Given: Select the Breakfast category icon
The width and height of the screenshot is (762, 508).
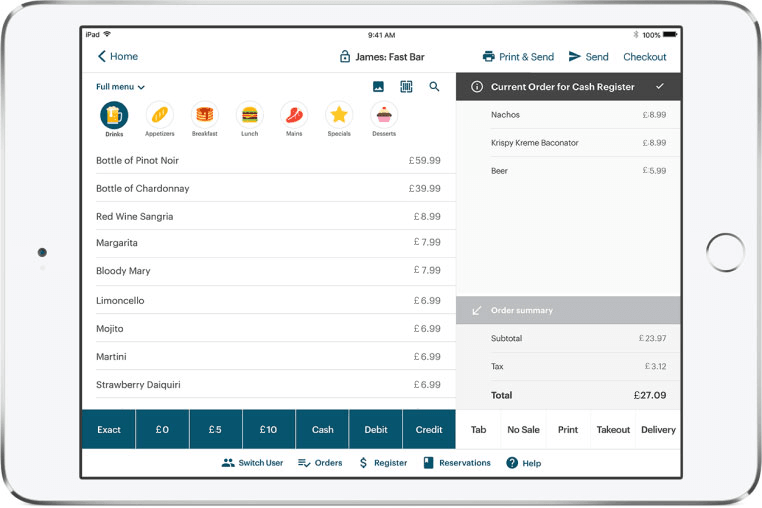Looking at the screenshot, I should click(205, 115).
